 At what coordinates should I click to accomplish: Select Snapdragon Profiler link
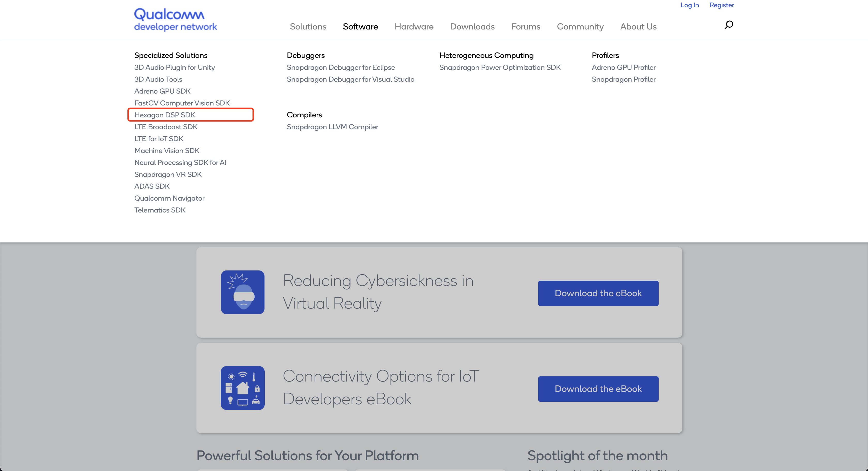click(x=623, y=80)
